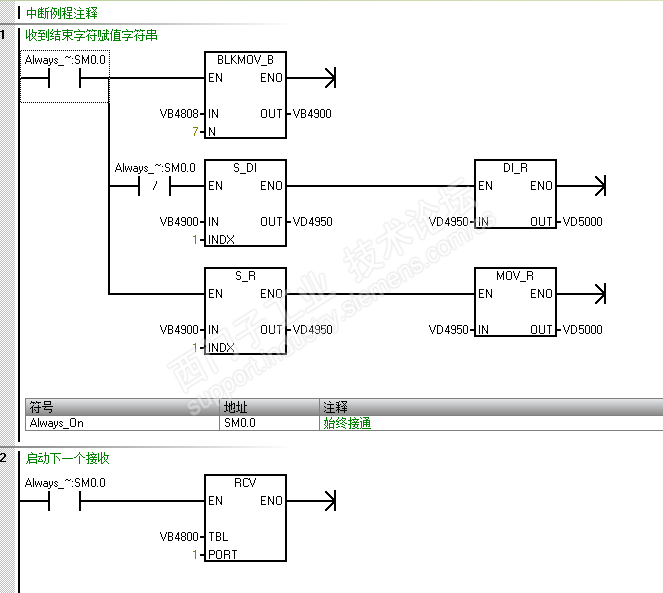The width and height of the screenshot is (663, 593).
Task: Select the network 1 number in margin
Action: click(3, 35)
